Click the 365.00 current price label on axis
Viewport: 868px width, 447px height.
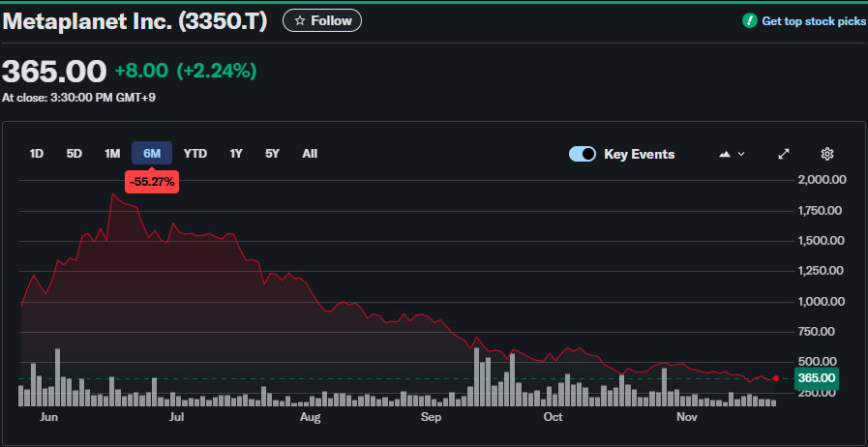pyautogui.click(x=817, y=378)
